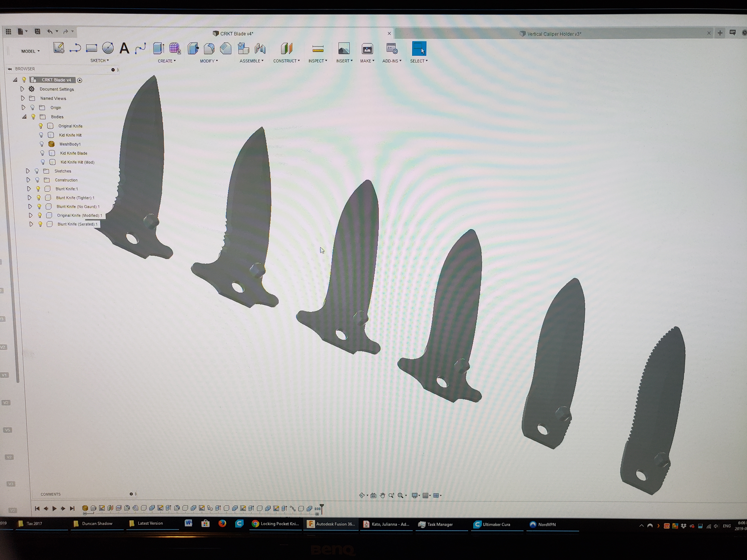Toggle visibility bulb of Blunt Knife (Serated):1
The width and height of the screenshot is (747, 560).
point(40,224)
